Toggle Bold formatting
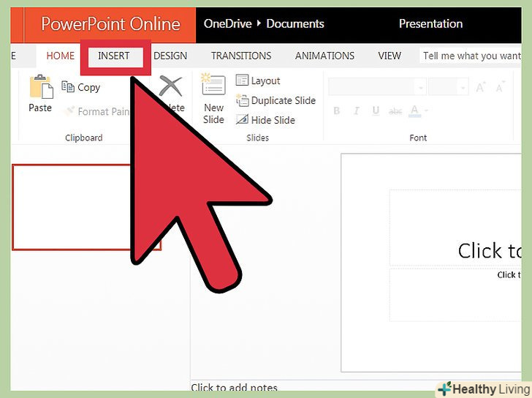The width and height of the screenshot is (532, 398). click(x=337, y=110)
